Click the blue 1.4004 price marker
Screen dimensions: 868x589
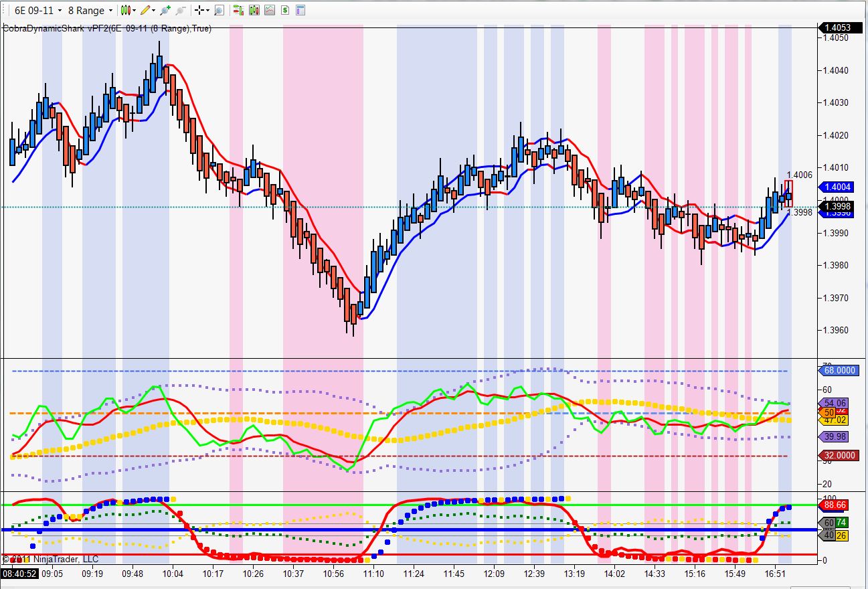837,187
